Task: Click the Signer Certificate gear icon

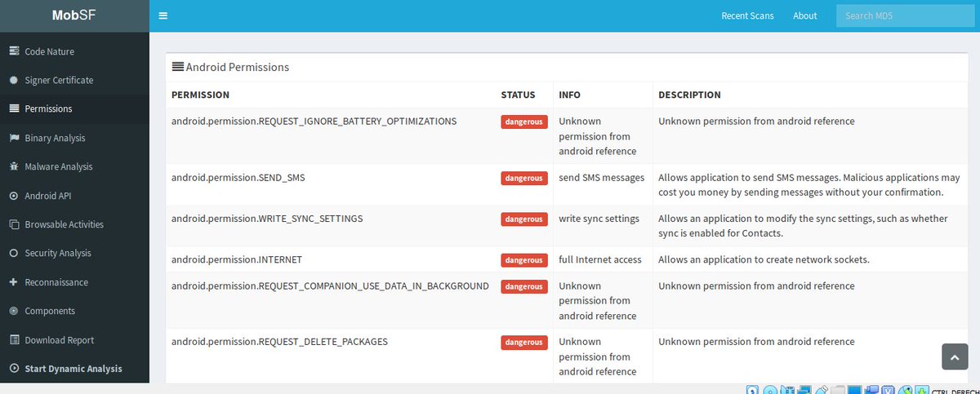Action: (x=14, y=80)
